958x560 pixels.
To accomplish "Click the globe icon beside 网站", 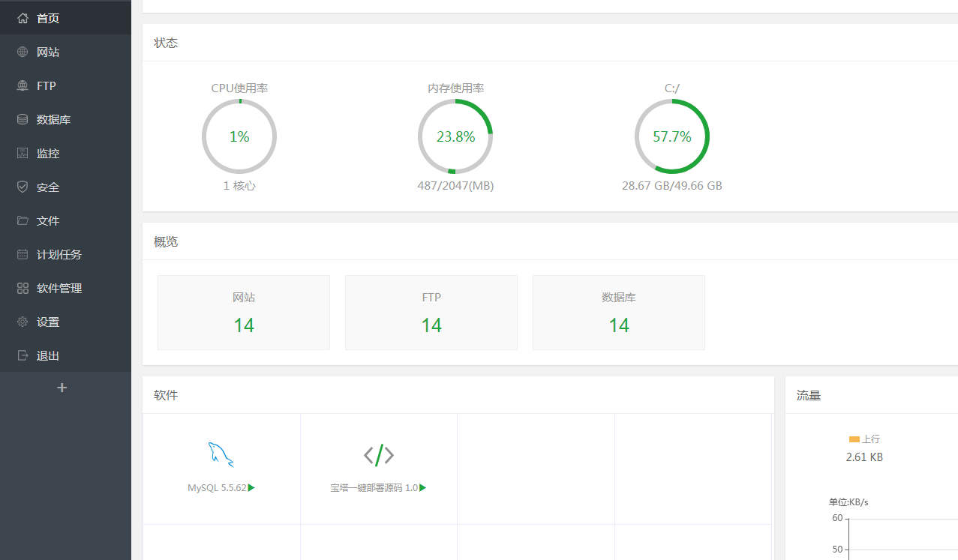I will [x=23, y=52].
